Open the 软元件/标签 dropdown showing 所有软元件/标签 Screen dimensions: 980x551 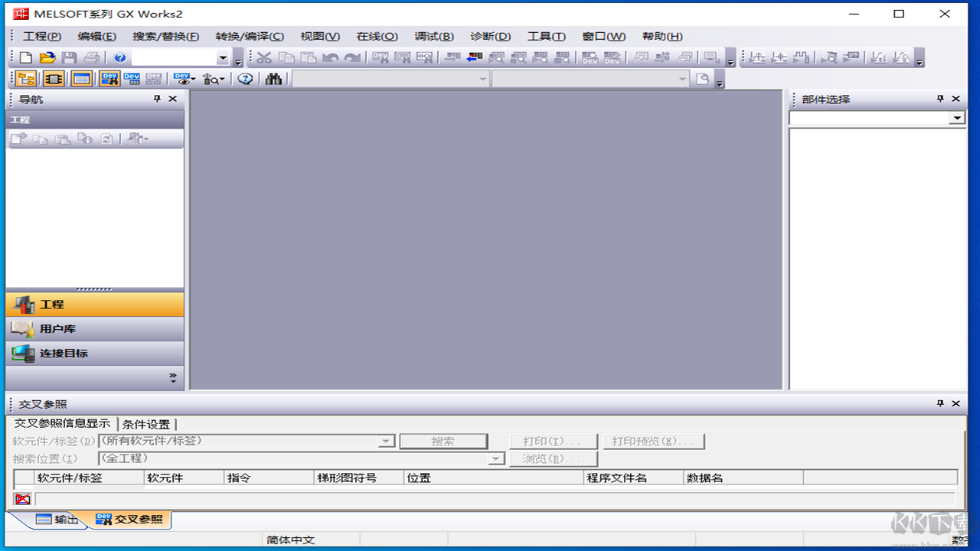coord(387,441)
